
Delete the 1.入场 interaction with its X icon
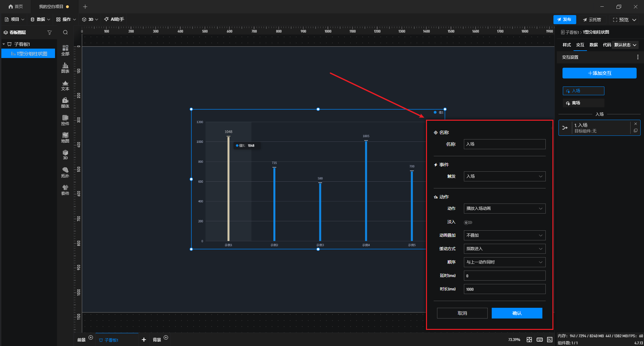636,124
